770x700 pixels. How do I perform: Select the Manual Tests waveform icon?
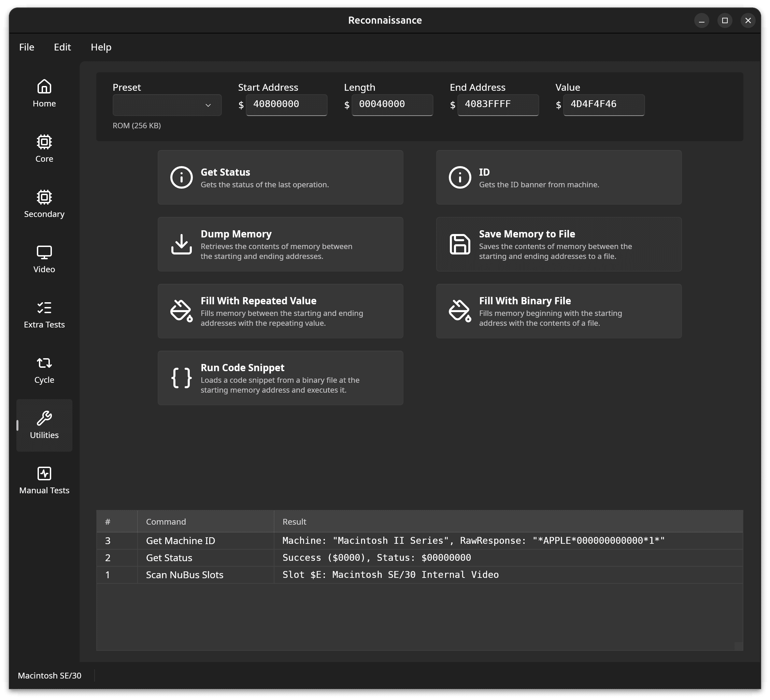(x=44, y=473)
